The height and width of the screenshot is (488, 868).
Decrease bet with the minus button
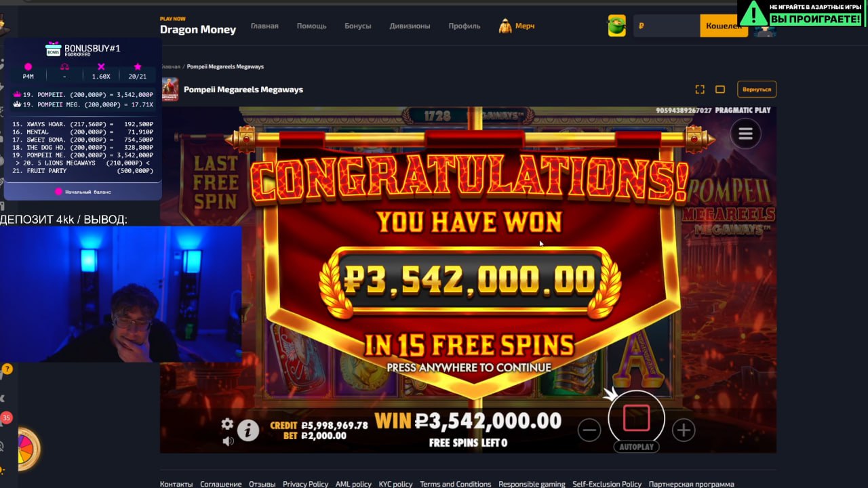589,430
